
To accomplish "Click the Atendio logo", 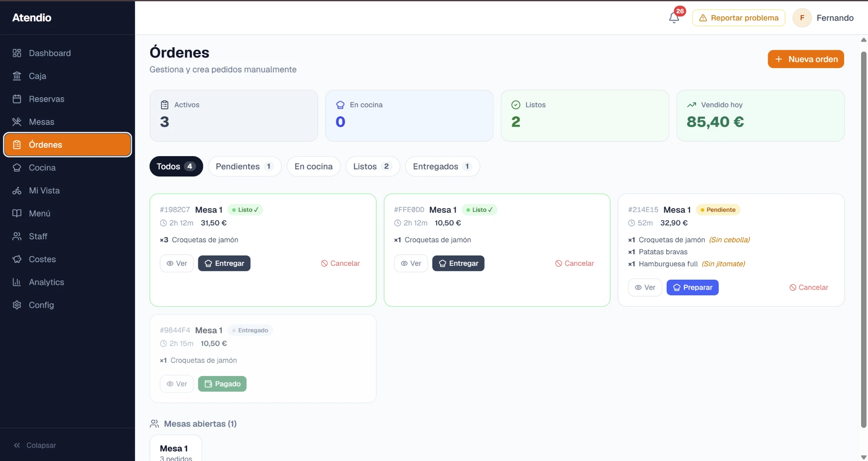I will coord(32,18).
